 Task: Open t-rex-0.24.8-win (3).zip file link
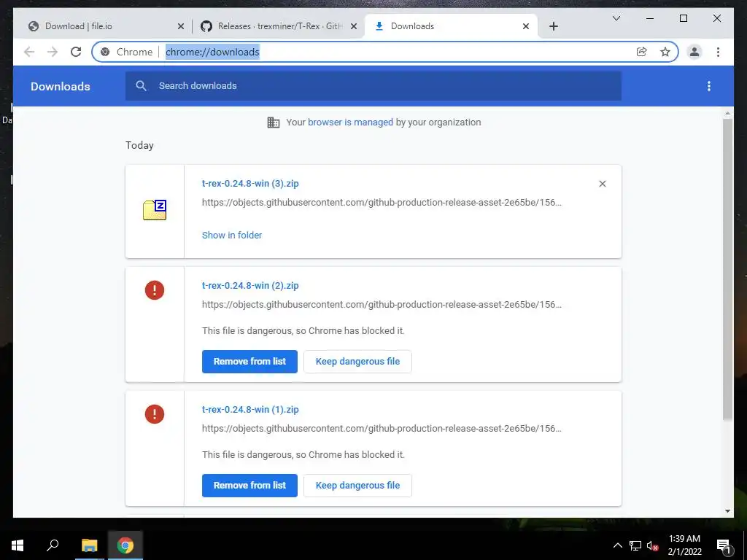point(250,184)
